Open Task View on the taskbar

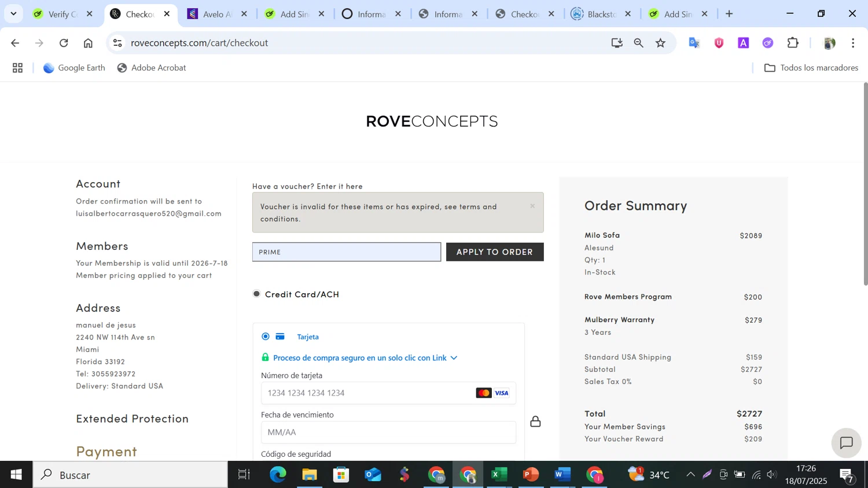tap(244, 475)
